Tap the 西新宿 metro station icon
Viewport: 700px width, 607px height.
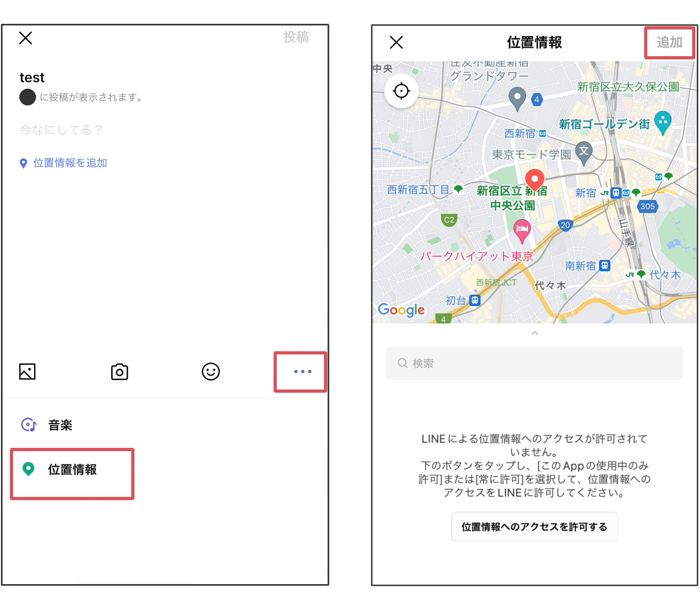(542, 134)
